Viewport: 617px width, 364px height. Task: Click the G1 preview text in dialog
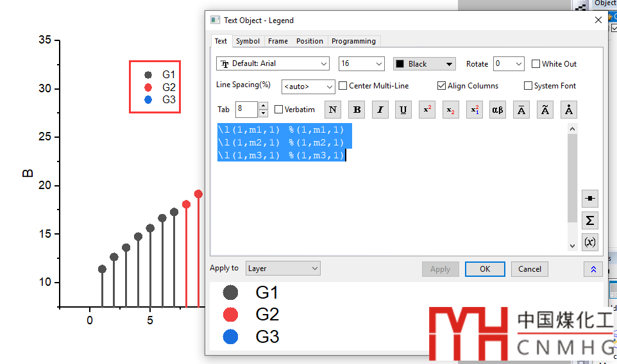tap(267, 292)
